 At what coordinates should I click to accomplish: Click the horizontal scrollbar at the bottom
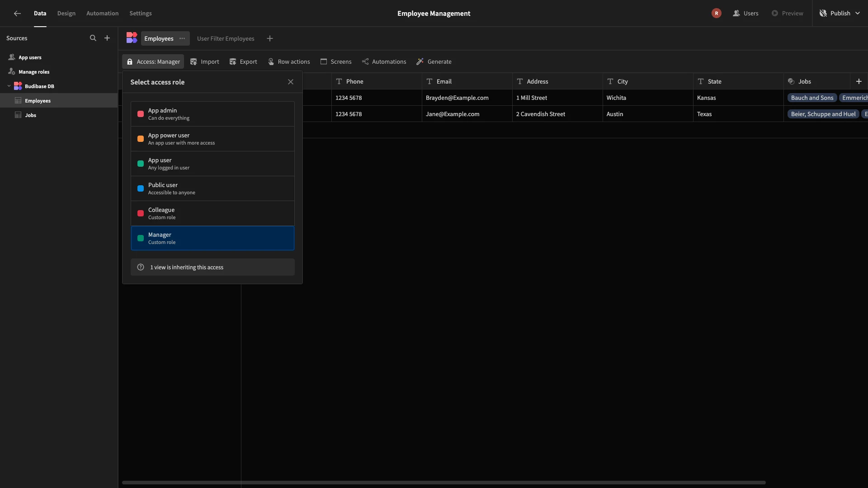443,483
